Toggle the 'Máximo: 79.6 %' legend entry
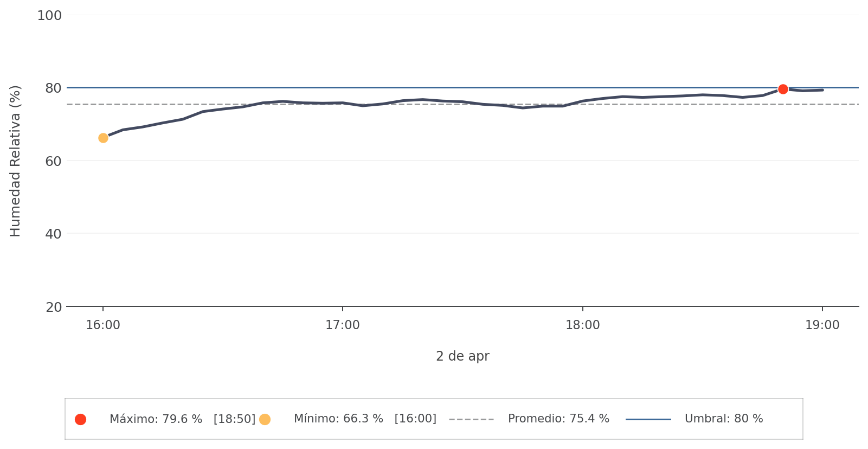Viewport: 868px width, 449px height. [x=182, y=419]
